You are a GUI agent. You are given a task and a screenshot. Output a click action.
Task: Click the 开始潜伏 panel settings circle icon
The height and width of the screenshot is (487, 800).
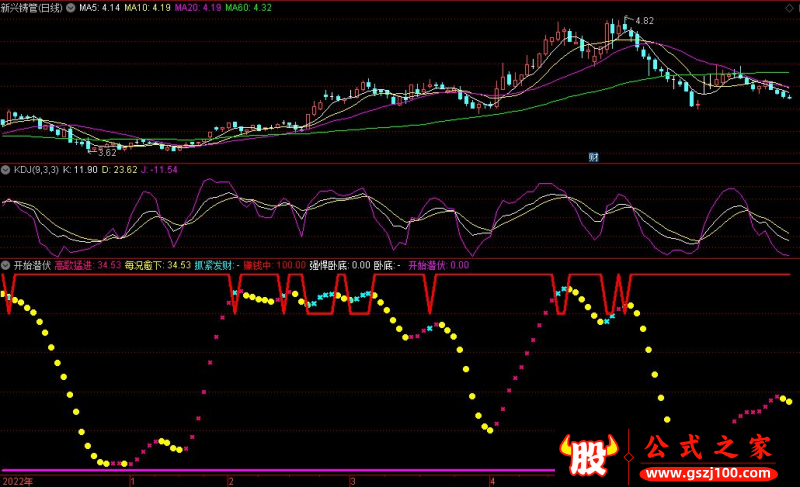[6, 265]
